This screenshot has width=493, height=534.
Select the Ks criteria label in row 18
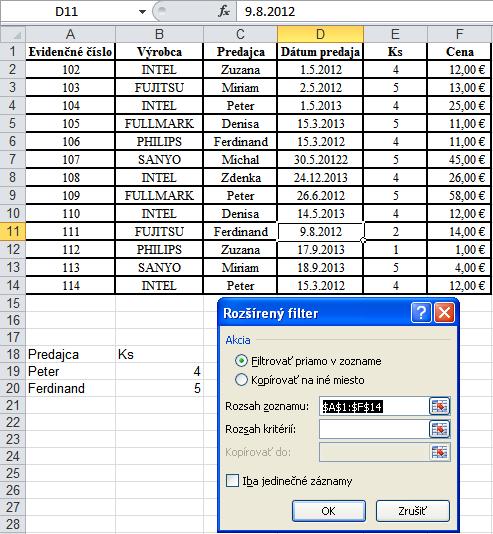pyautogui.click(x=159, y=354)
